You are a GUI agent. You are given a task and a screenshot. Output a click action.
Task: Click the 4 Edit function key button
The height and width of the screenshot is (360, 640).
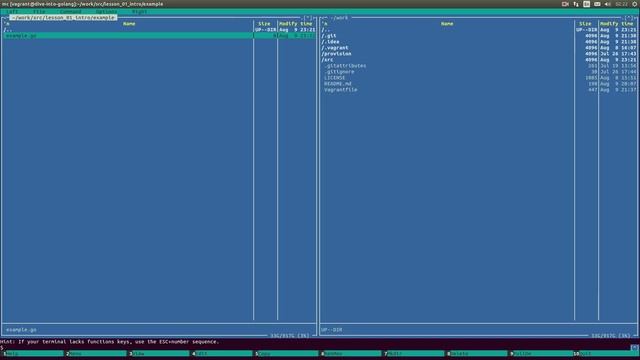point(222,353)
